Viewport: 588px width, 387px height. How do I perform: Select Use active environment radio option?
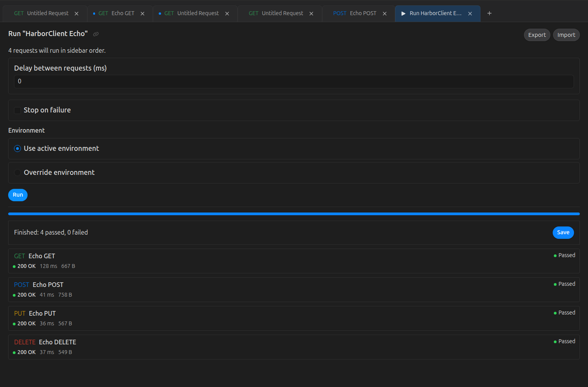coord(17,149)
